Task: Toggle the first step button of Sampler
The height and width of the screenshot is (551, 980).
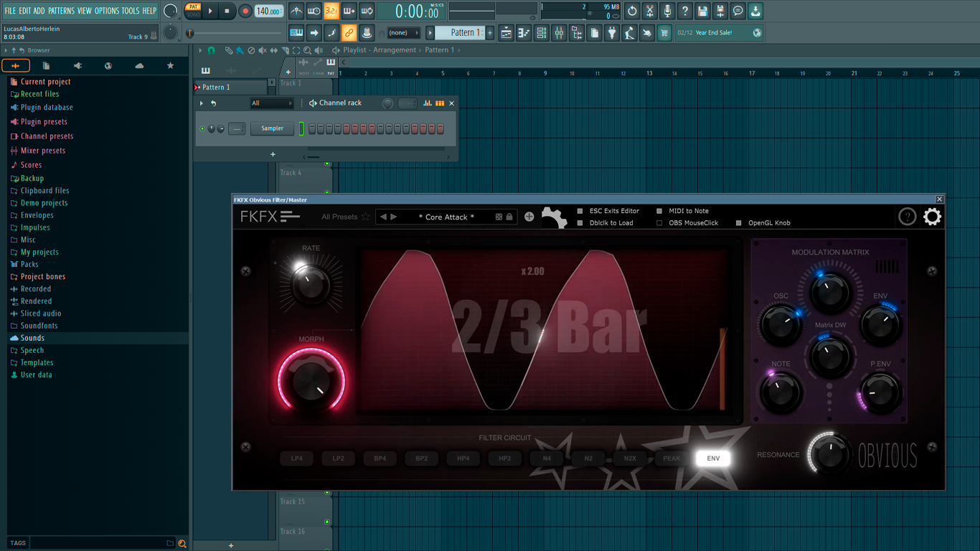Action: click(x=312, y=129)
